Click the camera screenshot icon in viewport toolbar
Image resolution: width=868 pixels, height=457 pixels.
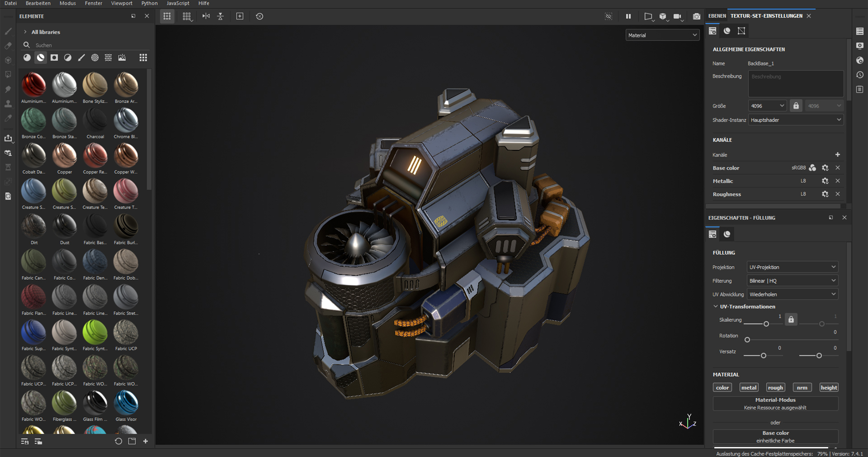pyautogui.click(x=697, y=16)
